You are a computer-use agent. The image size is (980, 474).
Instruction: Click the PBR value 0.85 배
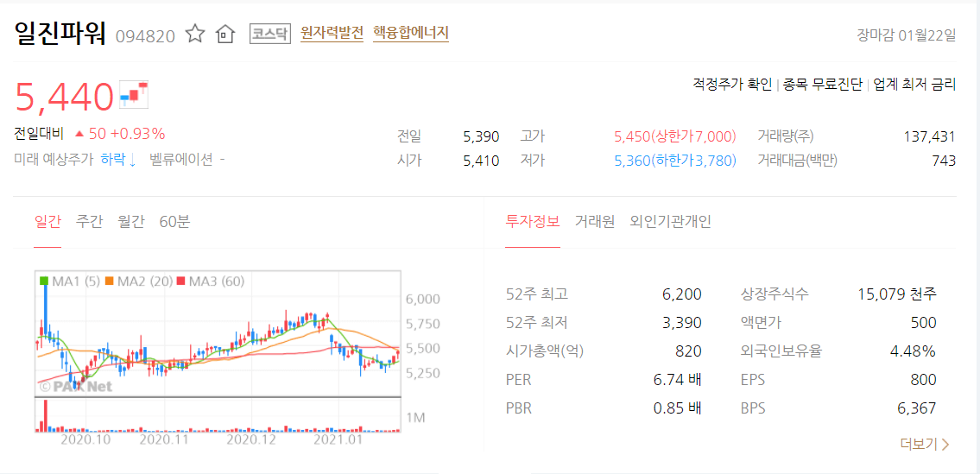678,408
